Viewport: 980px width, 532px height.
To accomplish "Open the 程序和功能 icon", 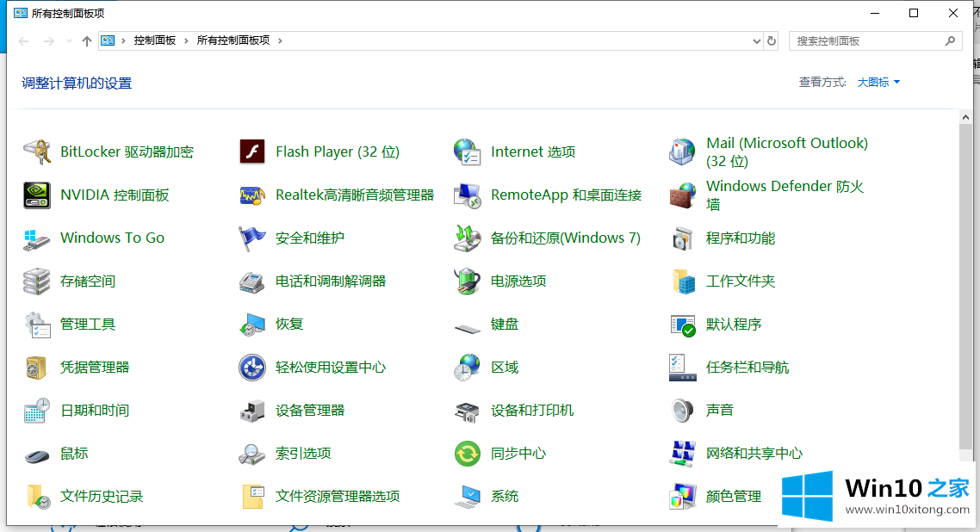I will coord(682,238).
